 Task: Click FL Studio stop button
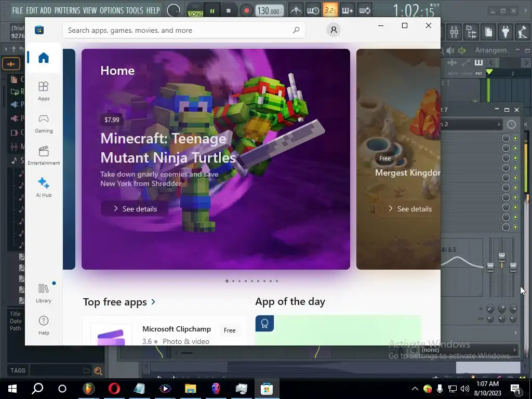coord(229,10)
